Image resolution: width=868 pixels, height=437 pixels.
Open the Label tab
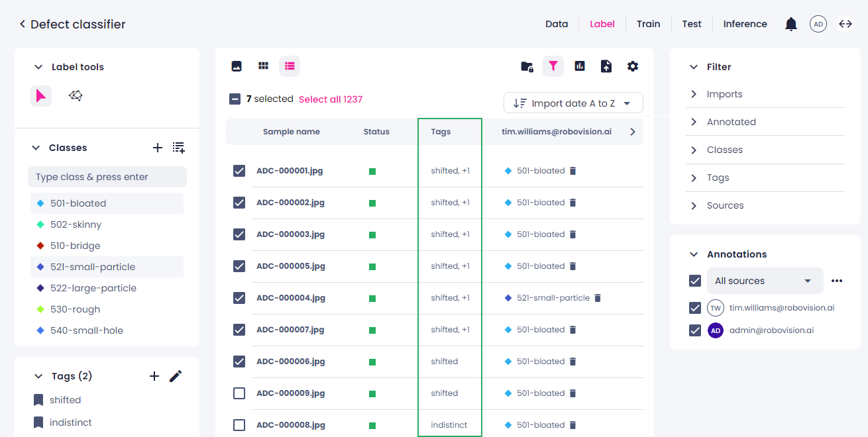point(602,24)
